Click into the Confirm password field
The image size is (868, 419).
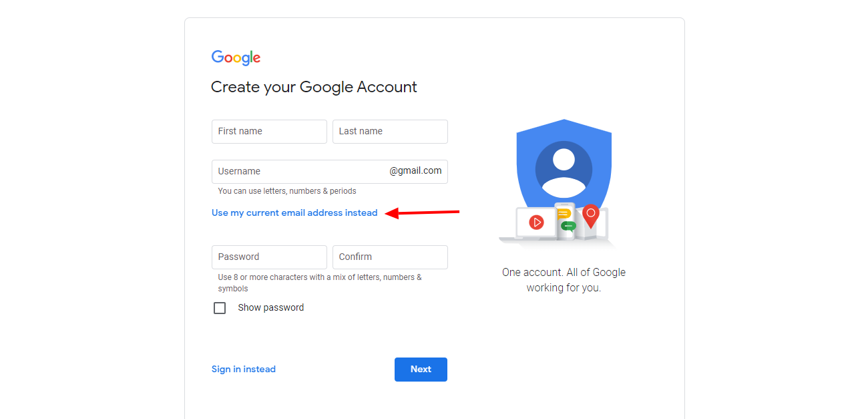390,257
